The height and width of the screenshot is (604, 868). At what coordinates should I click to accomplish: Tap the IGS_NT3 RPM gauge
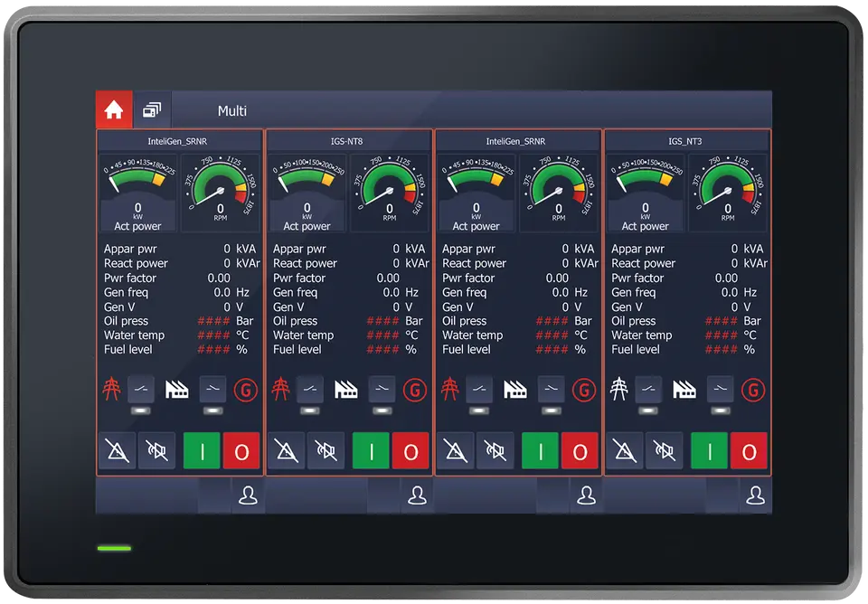pos(728,193)
